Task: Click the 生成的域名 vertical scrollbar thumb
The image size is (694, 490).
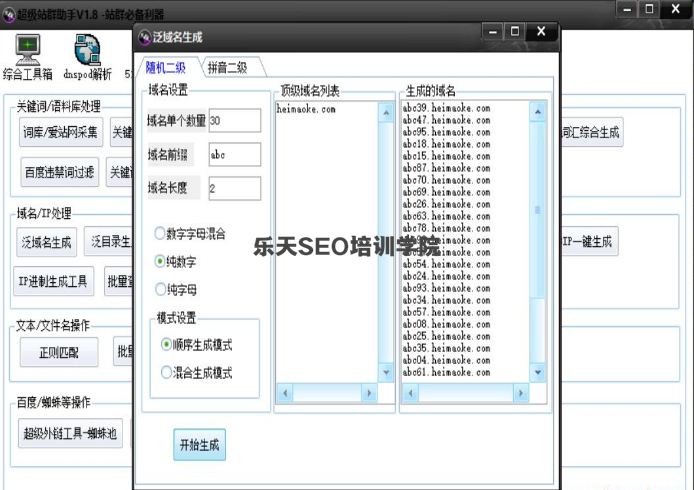Action: [538, 210]
